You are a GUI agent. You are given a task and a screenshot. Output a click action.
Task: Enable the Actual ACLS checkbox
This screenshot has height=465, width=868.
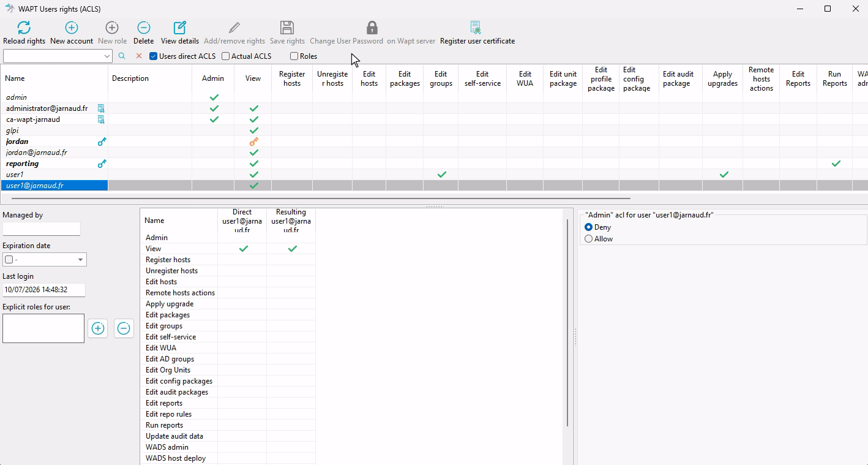pos(226,56)
